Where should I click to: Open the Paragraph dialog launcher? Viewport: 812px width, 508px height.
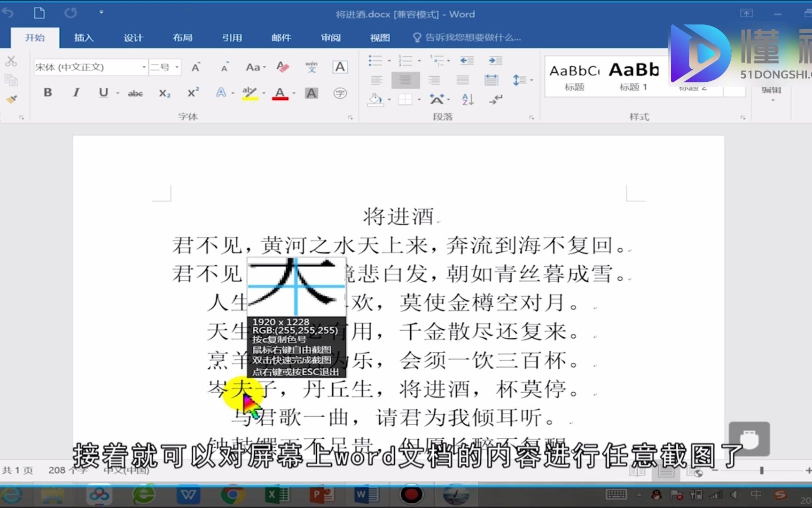coord(531,118)
